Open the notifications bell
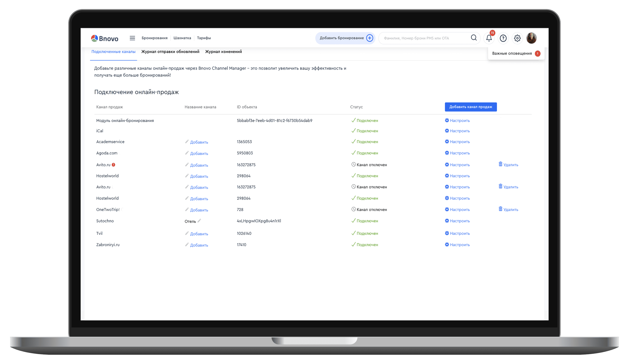629x364 pixels. (489, 38)
